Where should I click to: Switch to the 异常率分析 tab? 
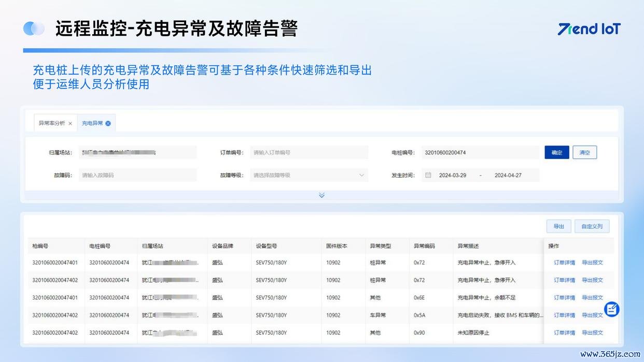pos(52,123)
